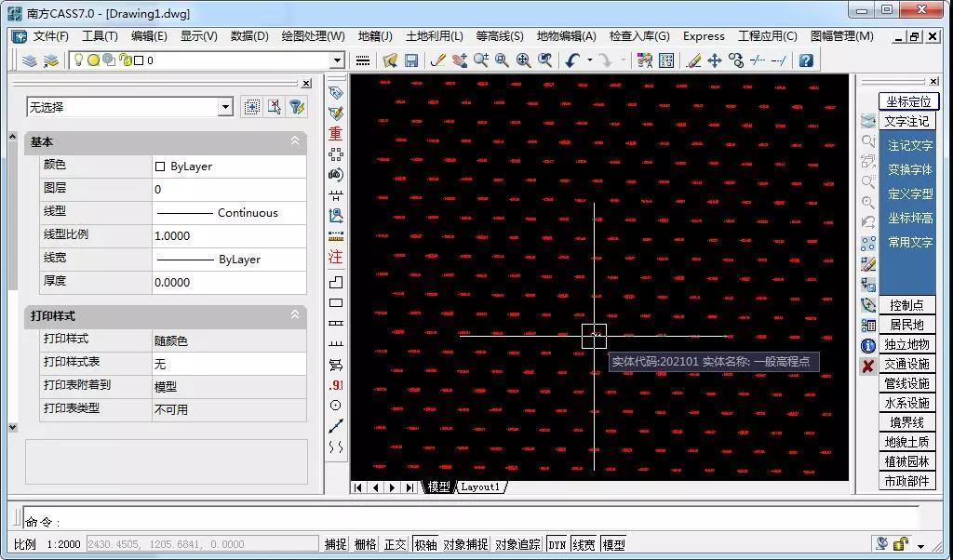Click the linetype dashed lines icon
The height and width of the screenshot is (560, 953).
tap(363, 60)
